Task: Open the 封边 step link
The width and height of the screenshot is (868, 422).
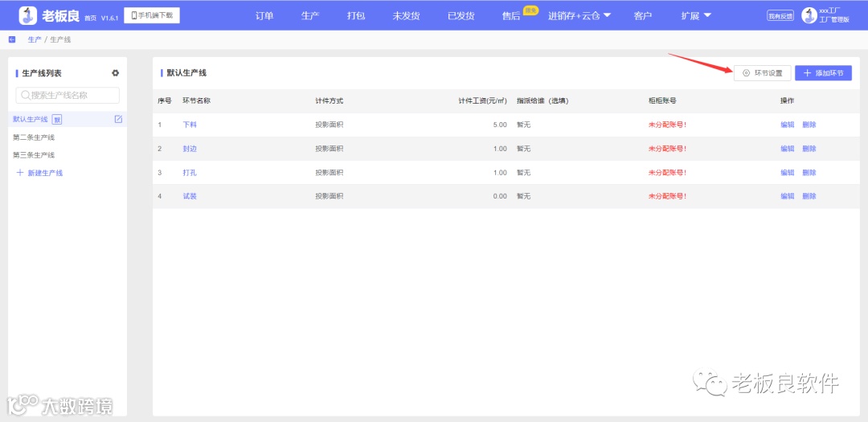Action: tap(190, 149)
